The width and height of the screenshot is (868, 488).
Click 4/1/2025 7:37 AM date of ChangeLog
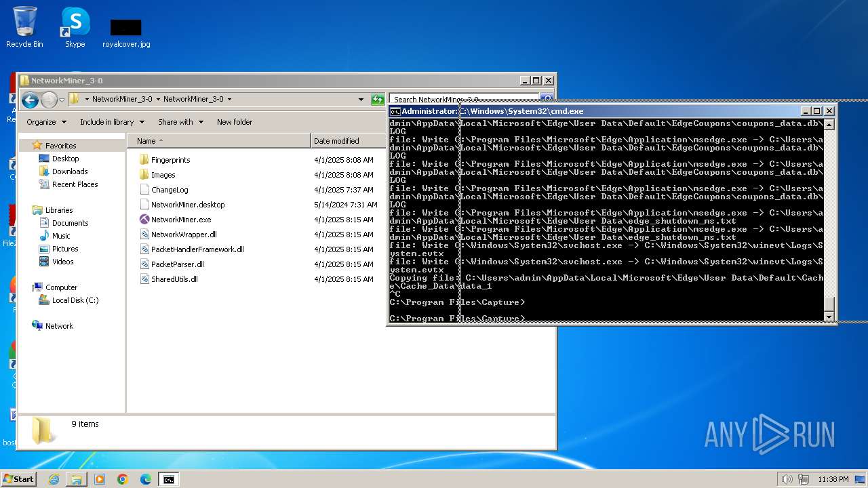coord(344,190)
